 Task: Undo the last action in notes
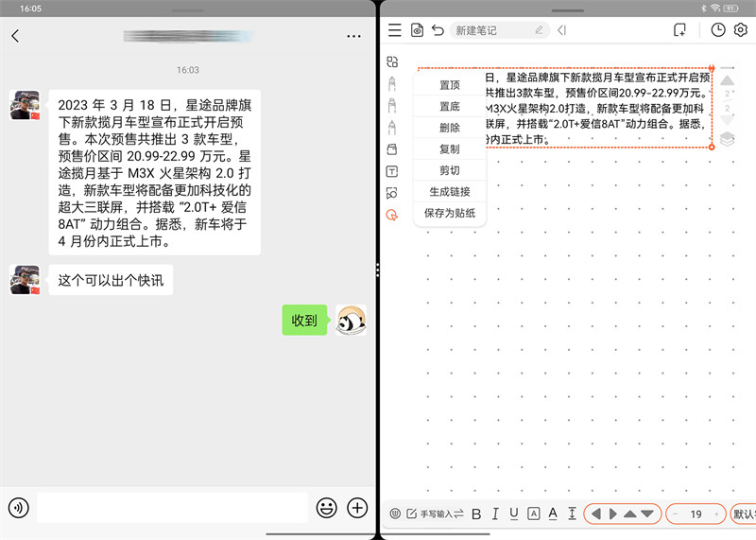(438, 30)
